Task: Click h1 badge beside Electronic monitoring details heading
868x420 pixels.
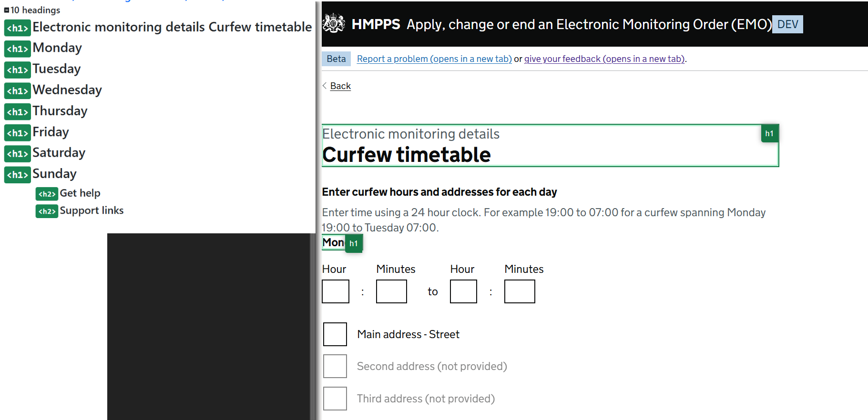Action: tap(18, 28)
